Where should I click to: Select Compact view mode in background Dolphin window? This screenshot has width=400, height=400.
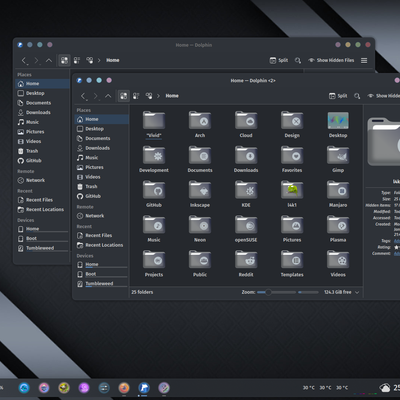coord(77,60)
